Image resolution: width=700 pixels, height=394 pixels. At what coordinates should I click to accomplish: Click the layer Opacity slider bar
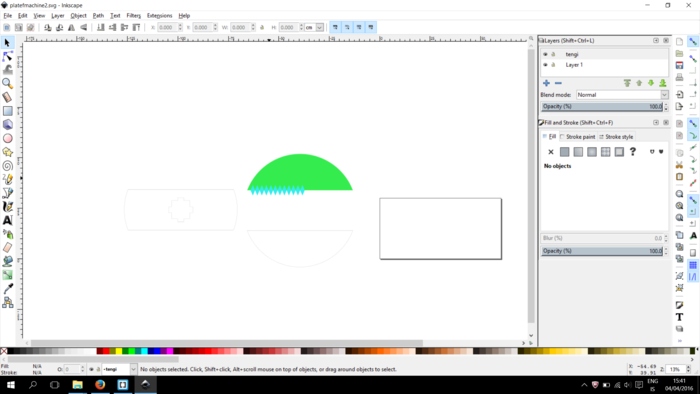(x=602, y=107)
